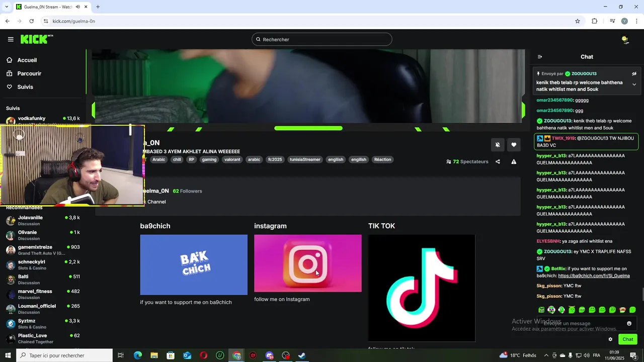Open the ba9chich.com link in chat
The image size is (644, 362).
click(594, 276)
